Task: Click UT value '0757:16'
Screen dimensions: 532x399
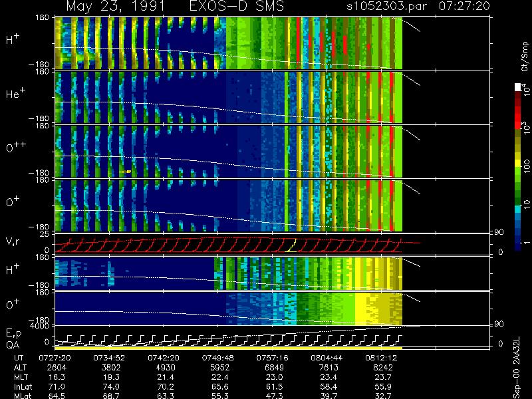Action: pyautogui.click(x=272, y=358)
